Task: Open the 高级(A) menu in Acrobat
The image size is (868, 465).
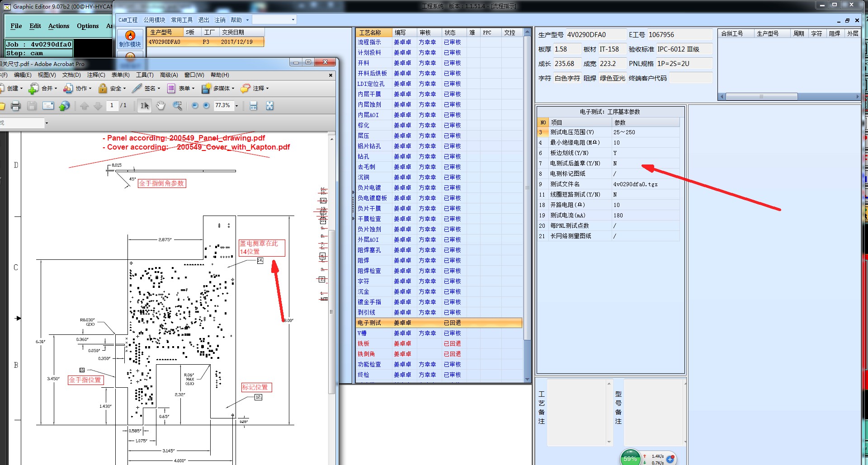Action: pyautogui.click(x=169, y=75)
